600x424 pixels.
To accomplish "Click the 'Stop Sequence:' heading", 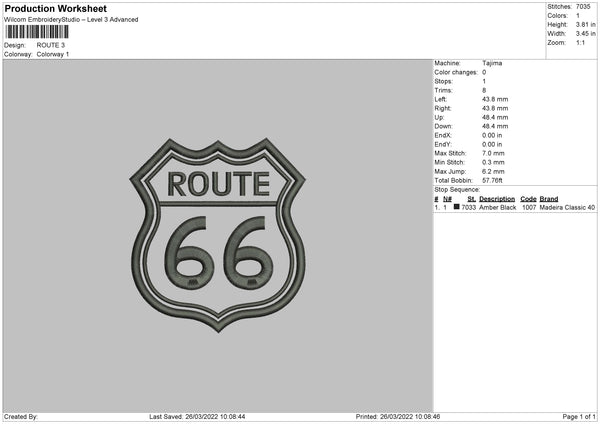I will click(x=457, y=190).
